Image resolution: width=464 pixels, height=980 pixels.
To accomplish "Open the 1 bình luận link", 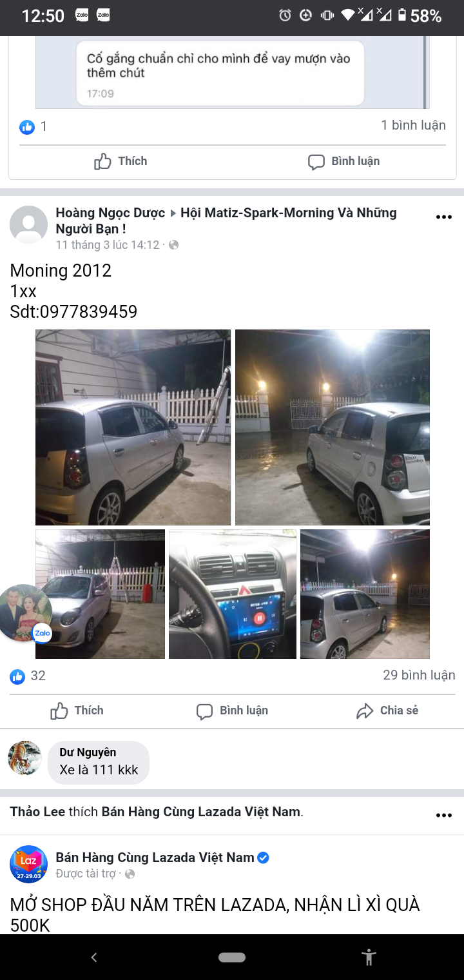I will click(x=413, y=125).
